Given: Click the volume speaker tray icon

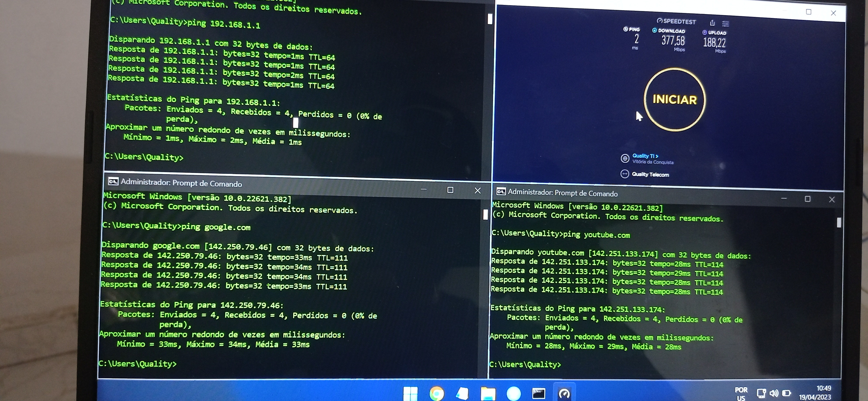Looking at the screenshot, I should point(774,393).
